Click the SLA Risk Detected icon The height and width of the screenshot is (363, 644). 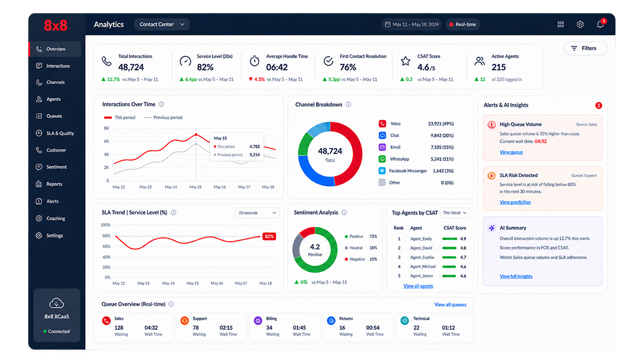(x=491, y=175)
